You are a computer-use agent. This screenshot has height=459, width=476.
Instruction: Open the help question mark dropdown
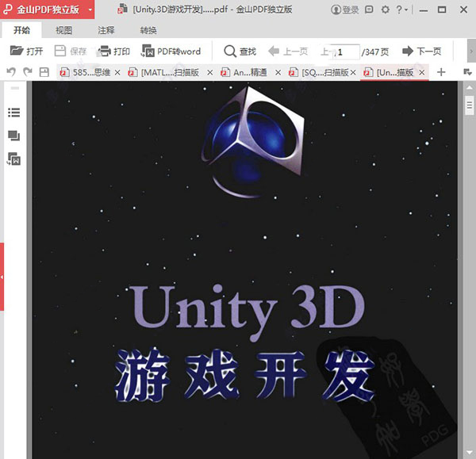[x=401, y=10]
